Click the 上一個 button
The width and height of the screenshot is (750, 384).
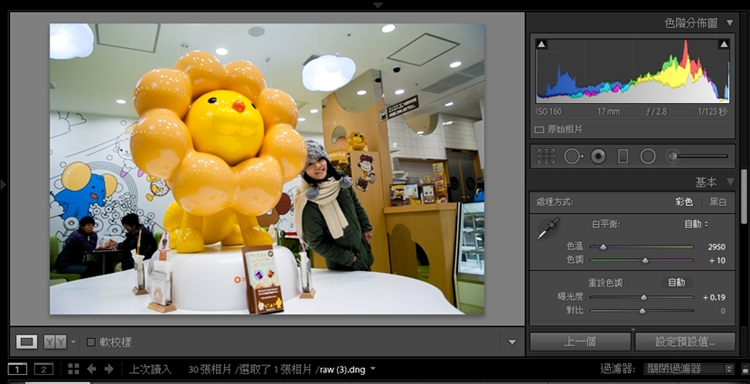(580, 342)
